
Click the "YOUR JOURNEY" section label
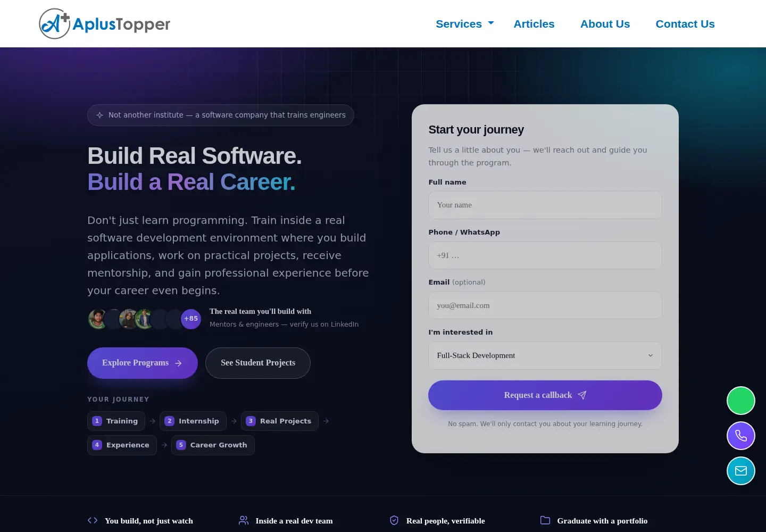(118, 400)
